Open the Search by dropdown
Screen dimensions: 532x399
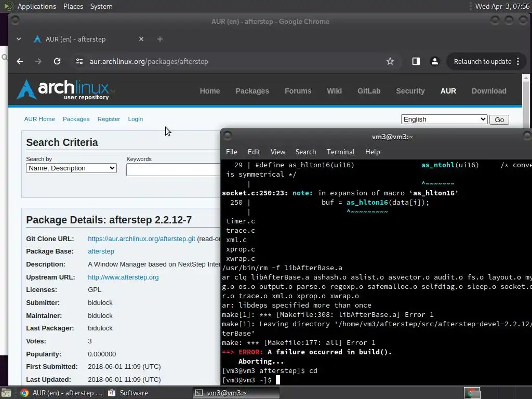[71, 168]
